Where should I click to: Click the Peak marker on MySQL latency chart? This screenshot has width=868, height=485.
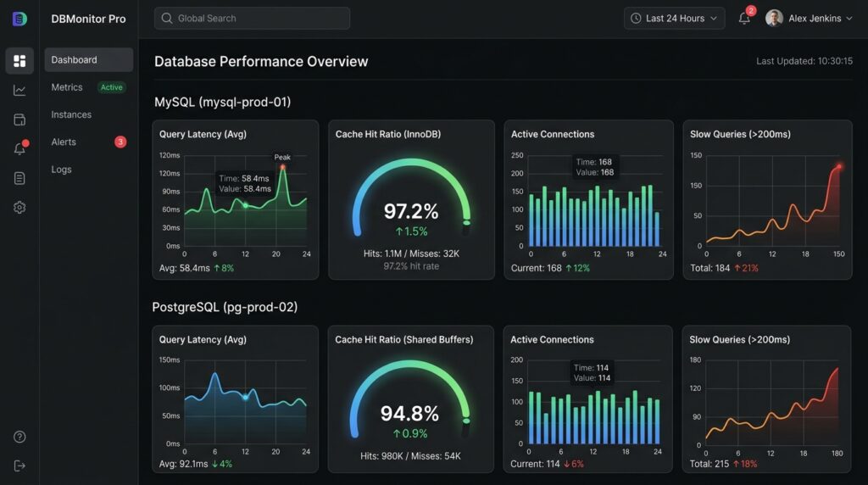point(282,167)
